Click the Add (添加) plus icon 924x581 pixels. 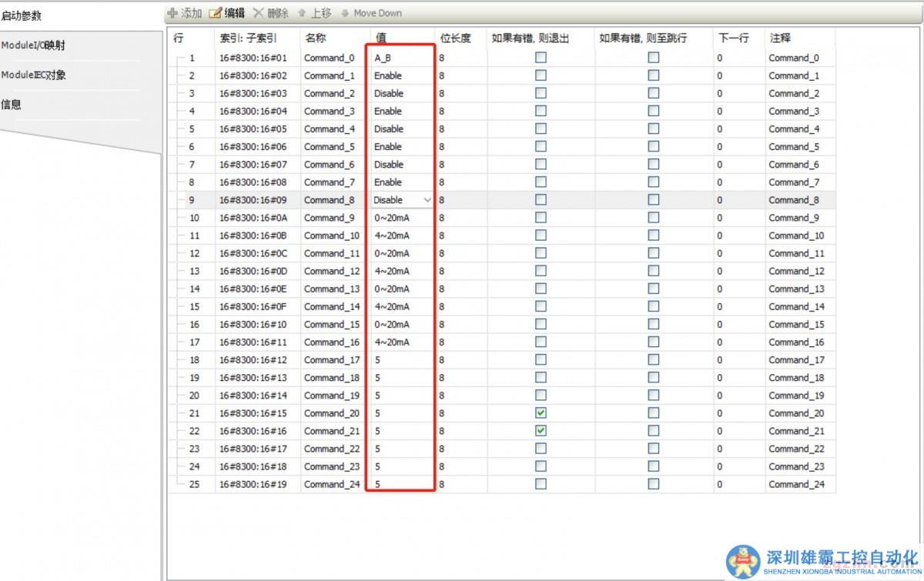(x=172, y=13)
